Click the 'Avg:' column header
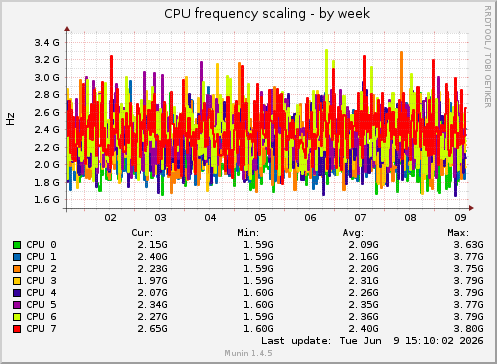Image resolution: width=497 pixels, height=364 pixels. 353,233
